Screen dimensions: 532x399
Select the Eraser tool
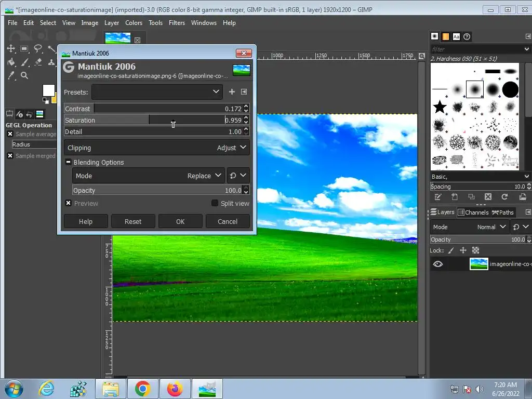[x=38, y=62]
